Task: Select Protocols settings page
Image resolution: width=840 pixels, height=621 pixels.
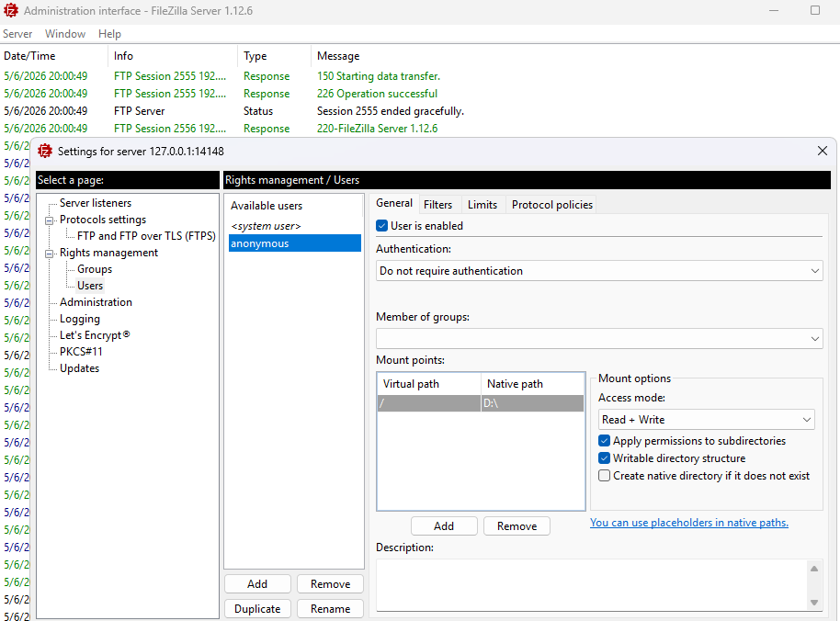Action: tap(103, 220)
